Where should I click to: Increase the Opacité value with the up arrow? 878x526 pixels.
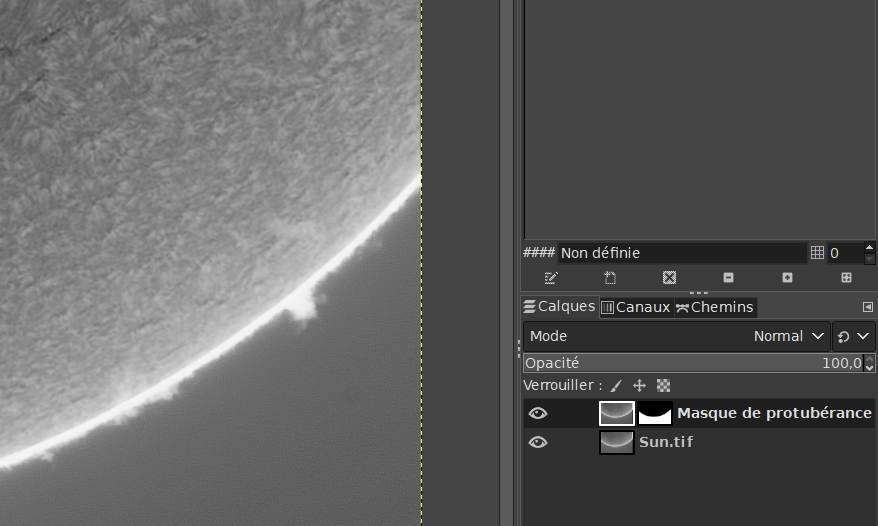[x=869, y=359]
